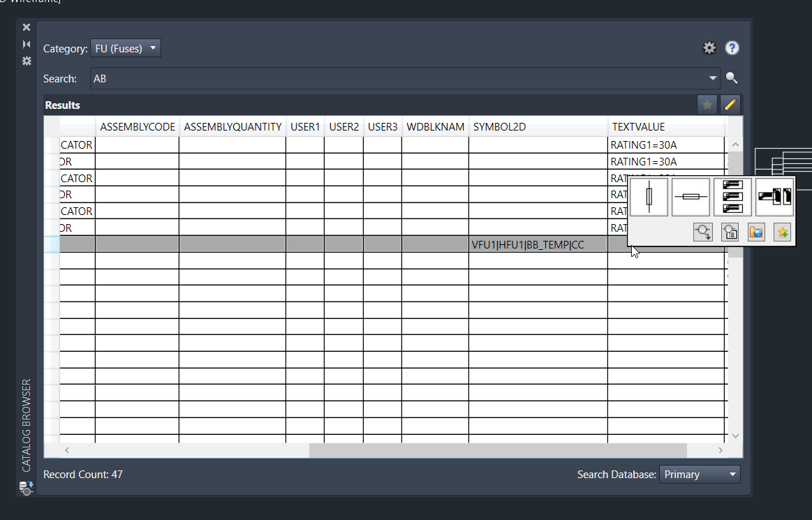Open Catalog Browser settings with gear icon

tap(709, 47)
